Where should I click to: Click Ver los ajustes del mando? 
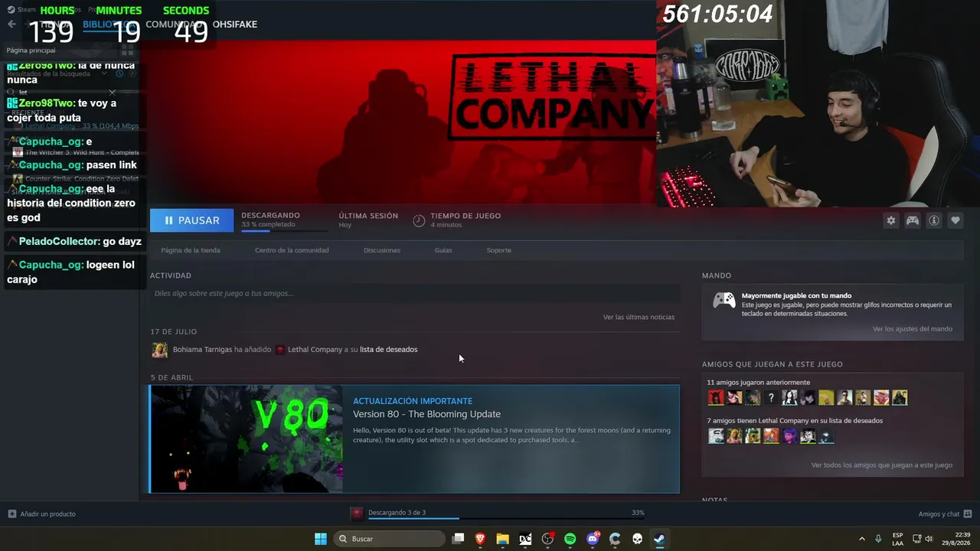[x=913, y=329]
